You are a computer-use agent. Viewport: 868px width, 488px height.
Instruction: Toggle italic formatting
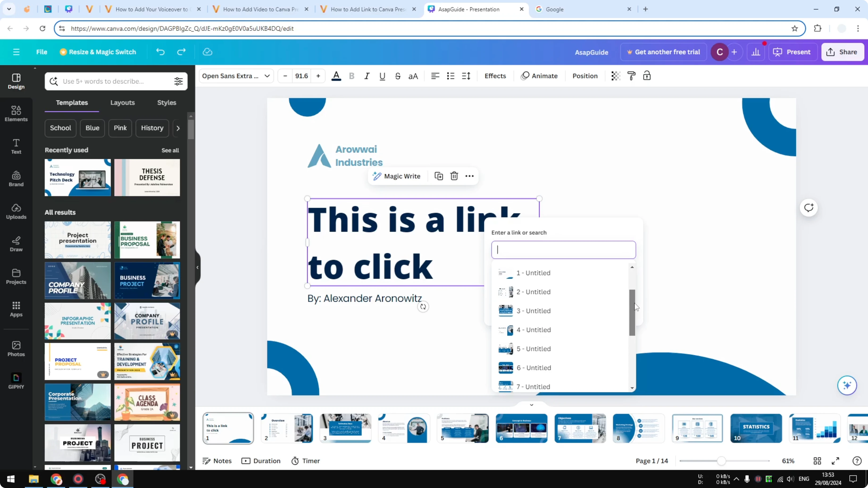pos(367,76)
